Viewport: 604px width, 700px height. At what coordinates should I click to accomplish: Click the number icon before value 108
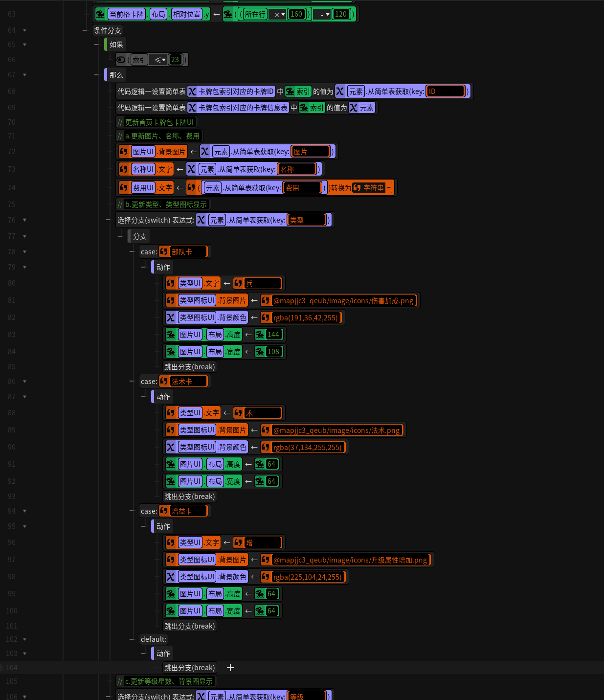coord(260,352)
